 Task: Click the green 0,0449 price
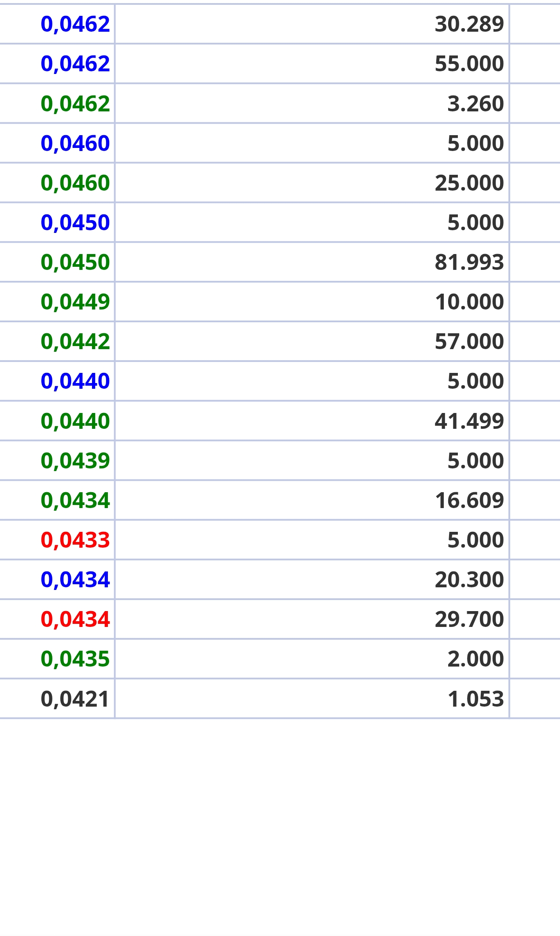75,302
